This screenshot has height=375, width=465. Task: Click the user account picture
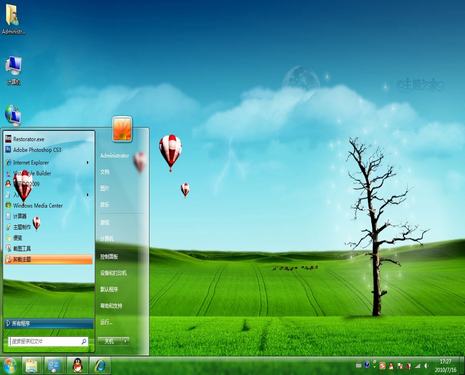pos(122,129)
